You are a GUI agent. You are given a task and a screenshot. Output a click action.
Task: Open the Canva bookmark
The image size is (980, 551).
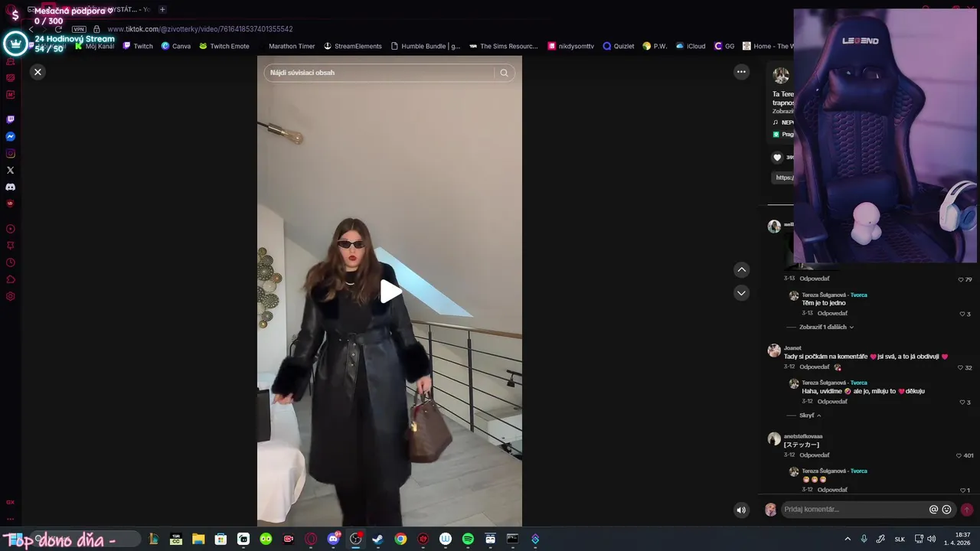[176, 46]
